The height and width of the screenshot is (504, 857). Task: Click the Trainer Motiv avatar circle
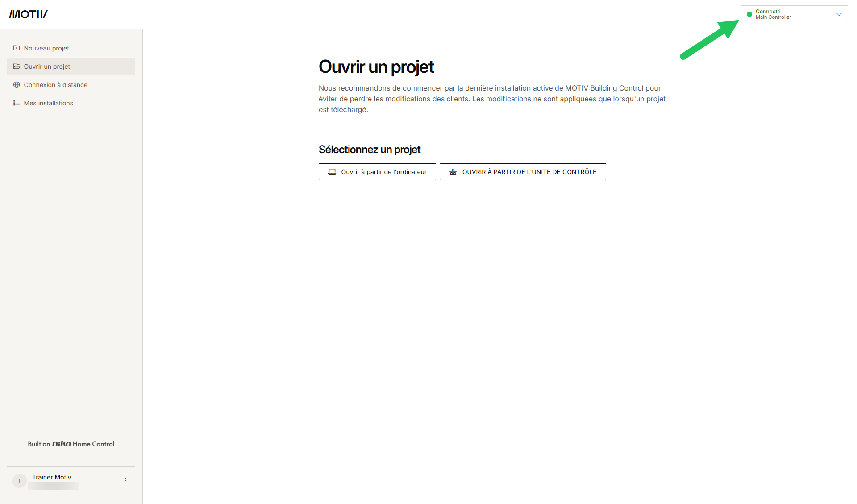click(x=20, y=481)
